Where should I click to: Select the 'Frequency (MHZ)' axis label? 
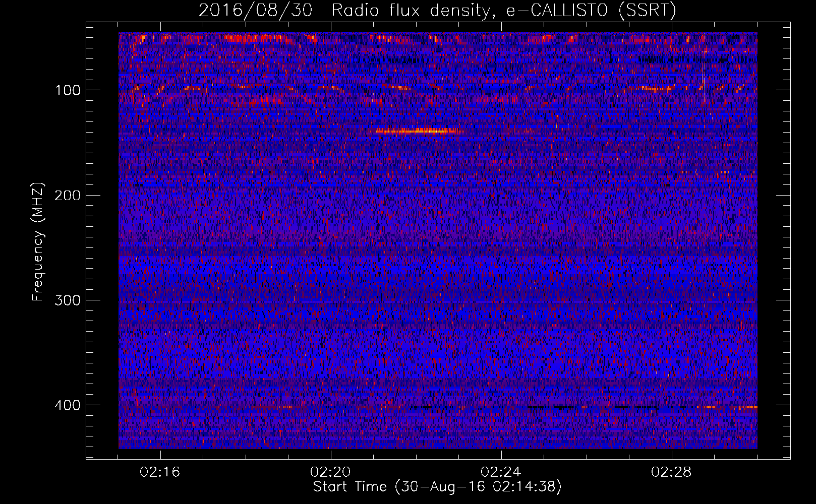coord(38,242)
